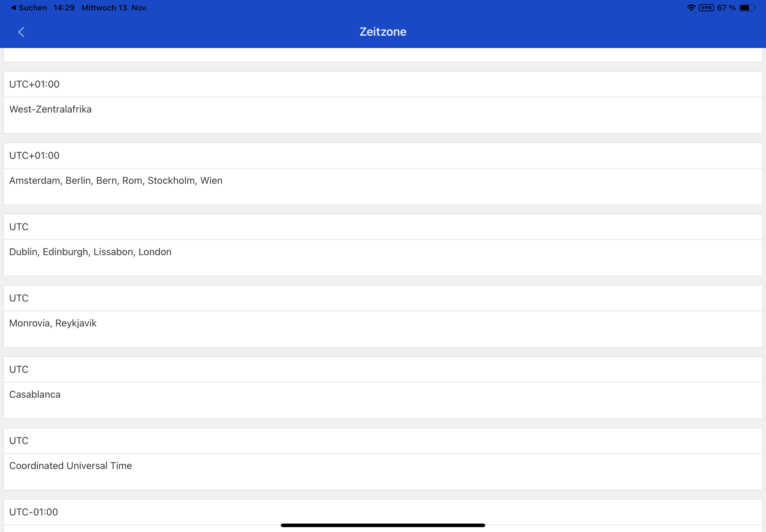This screenshot has width=766, height=532.
Task: Tap UTC-01:00 header at bottom
Action: coord(34,512)
